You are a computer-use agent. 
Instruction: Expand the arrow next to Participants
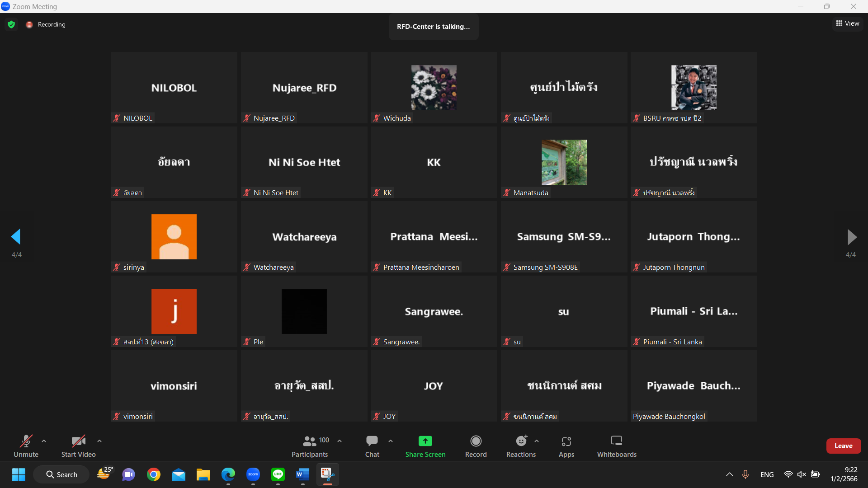click(x=340, y=441)
